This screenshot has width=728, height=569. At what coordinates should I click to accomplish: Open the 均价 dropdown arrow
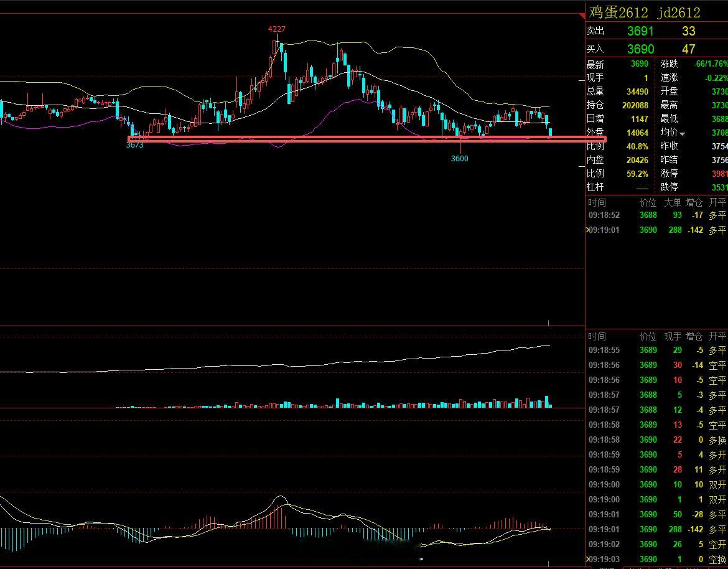(682, 134)
